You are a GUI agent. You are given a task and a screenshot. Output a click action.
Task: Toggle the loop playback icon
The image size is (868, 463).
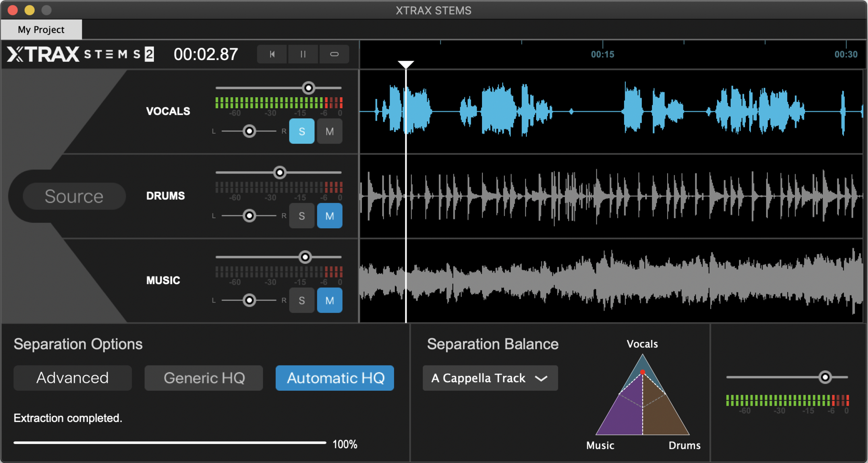[334, 54]
